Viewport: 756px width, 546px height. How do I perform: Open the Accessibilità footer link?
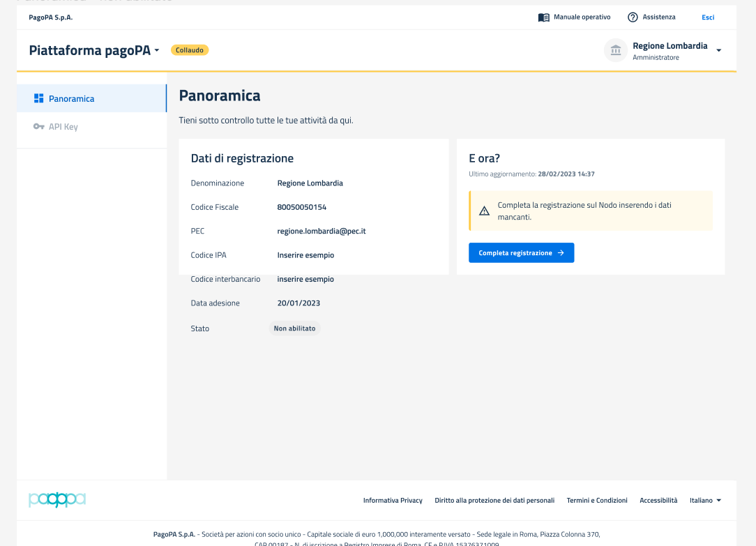point(658,500)
